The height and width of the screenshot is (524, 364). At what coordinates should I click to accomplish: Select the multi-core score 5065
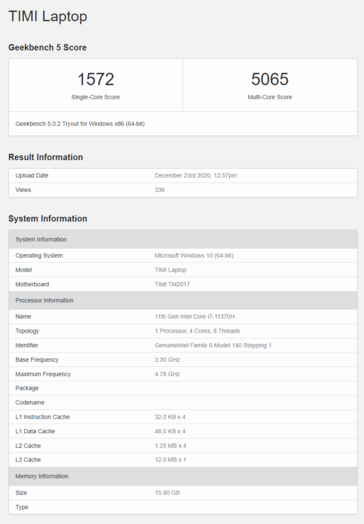point(270,79)
